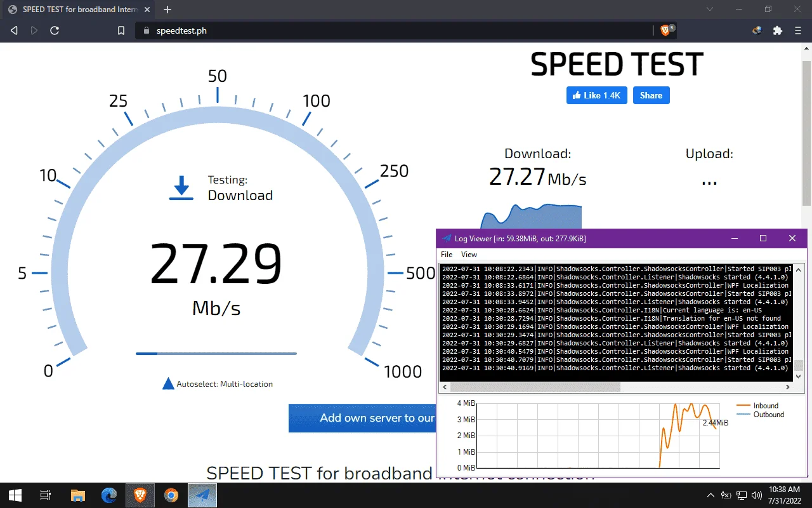
Task: Click the Shadowsocks icon in taskbar
Action: pos(202,495)
